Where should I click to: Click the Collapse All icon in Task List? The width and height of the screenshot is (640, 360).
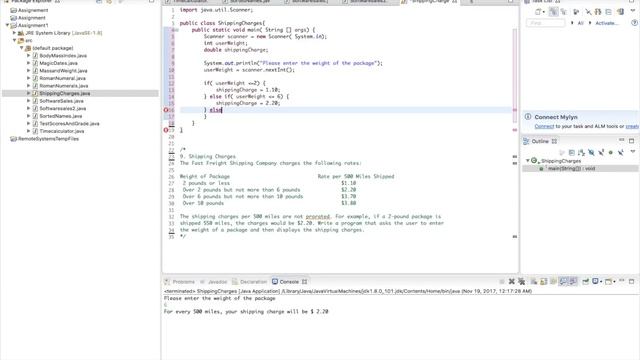point(608,12)
